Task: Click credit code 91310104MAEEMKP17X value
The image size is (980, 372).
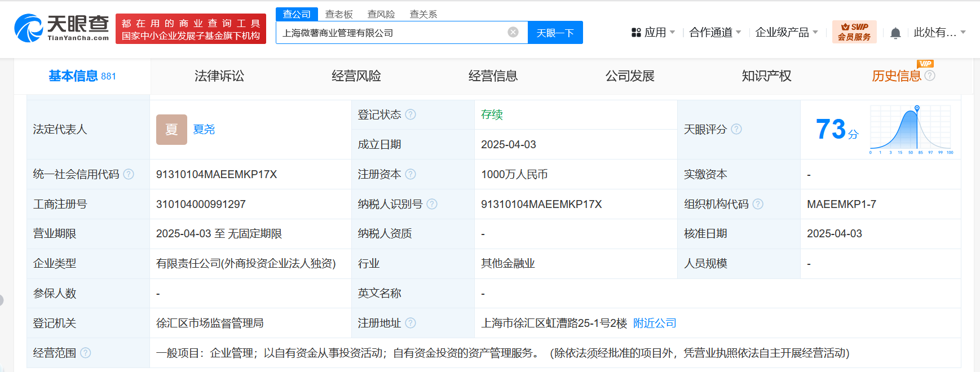Action: pos(217,175)
